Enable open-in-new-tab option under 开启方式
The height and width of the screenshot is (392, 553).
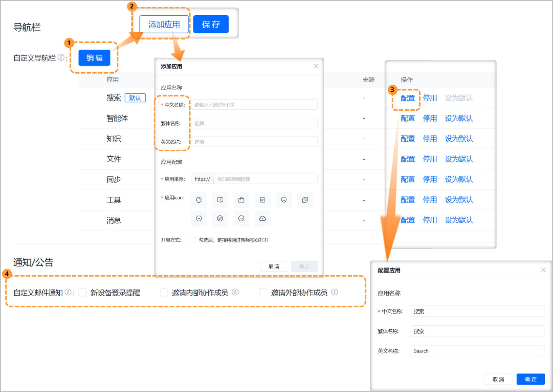pyautogui.click(x=193, y=239)
